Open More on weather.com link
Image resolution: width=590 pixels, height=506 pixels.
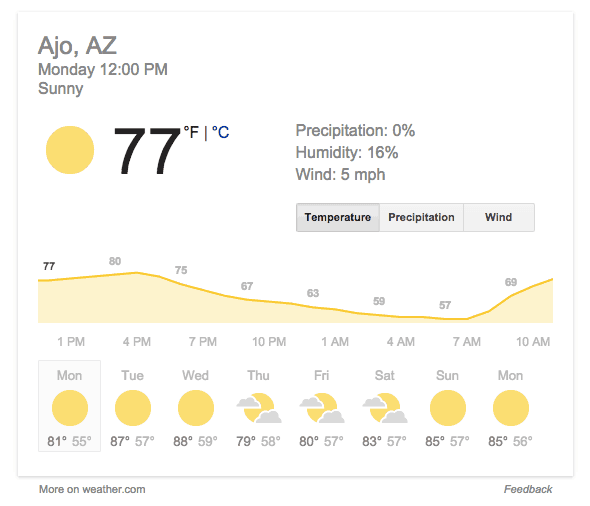(92, 489)
